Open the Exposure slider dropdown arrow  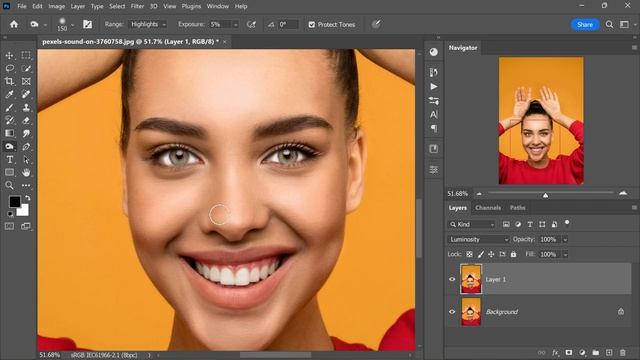(x=236, y=25)
